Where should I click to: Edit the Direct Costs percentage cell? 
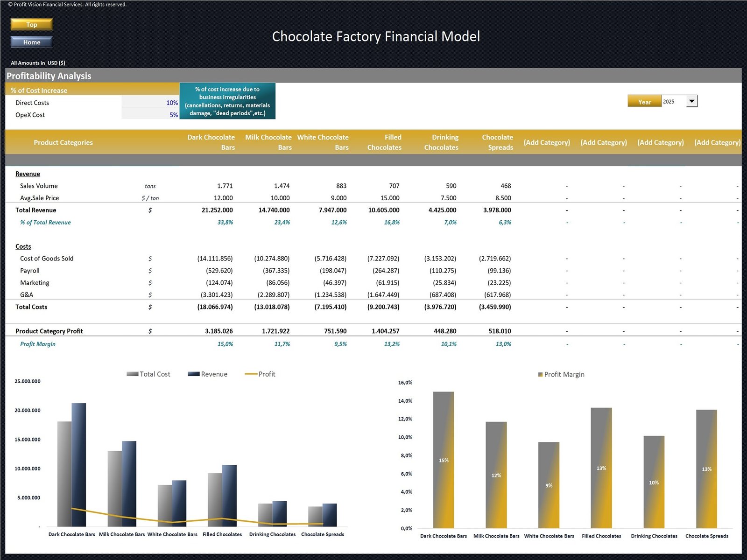(x=150, y=103)
